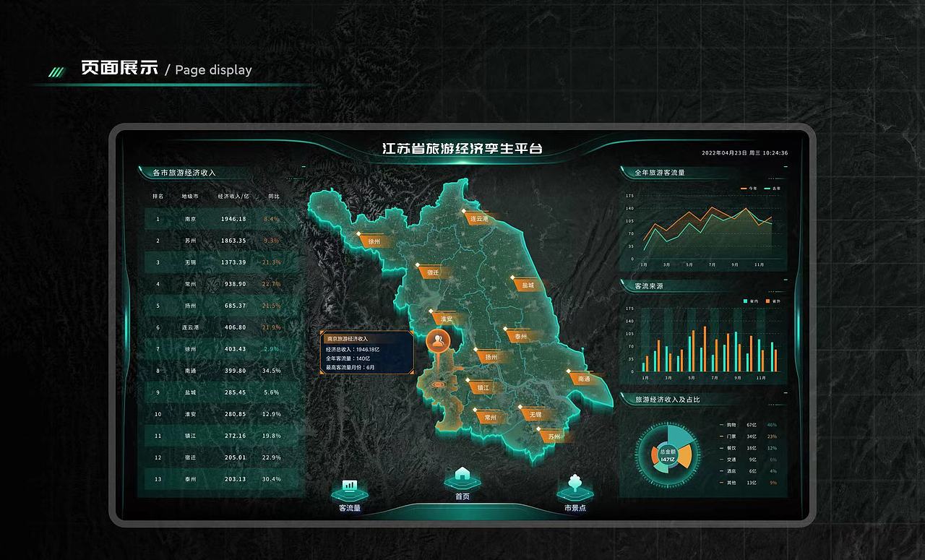
Task: Select the 苏州 marker on the map
Action: (x=554, y=436)
